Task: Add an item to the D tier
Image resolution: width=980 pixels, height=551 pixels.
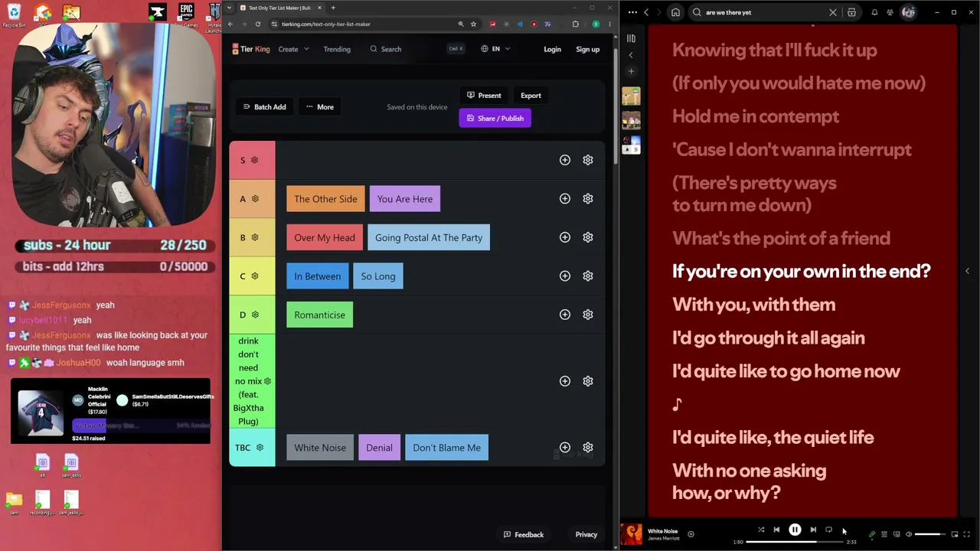Action: 565,315
